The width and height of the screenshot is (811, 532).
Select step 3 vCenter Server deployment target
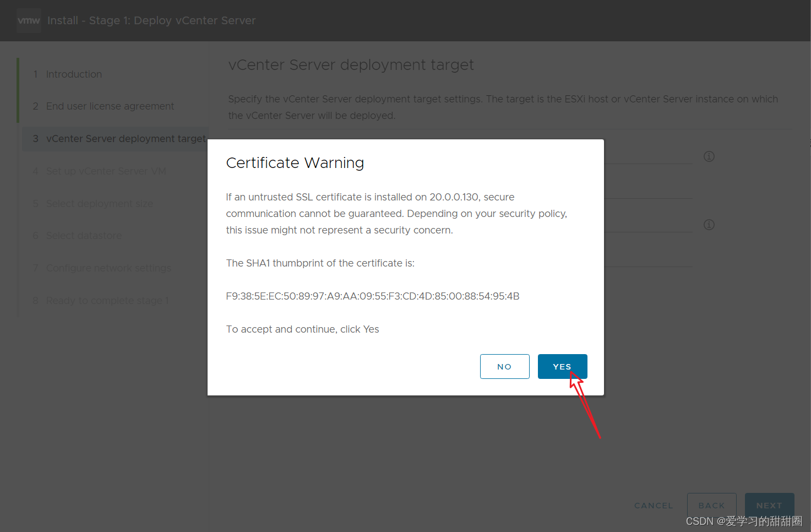(116, 139)
